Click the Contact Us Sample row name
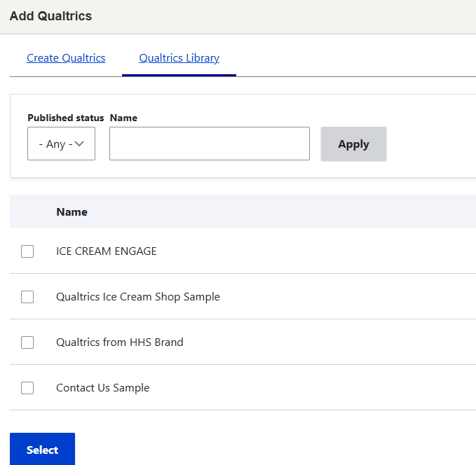The width and height of the screenshot is (476, 465). point(103,388)
